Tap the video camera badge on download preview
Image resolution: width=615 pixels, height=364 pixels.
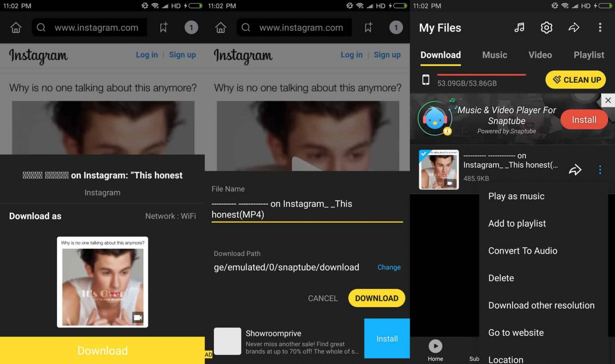(138, 317)
